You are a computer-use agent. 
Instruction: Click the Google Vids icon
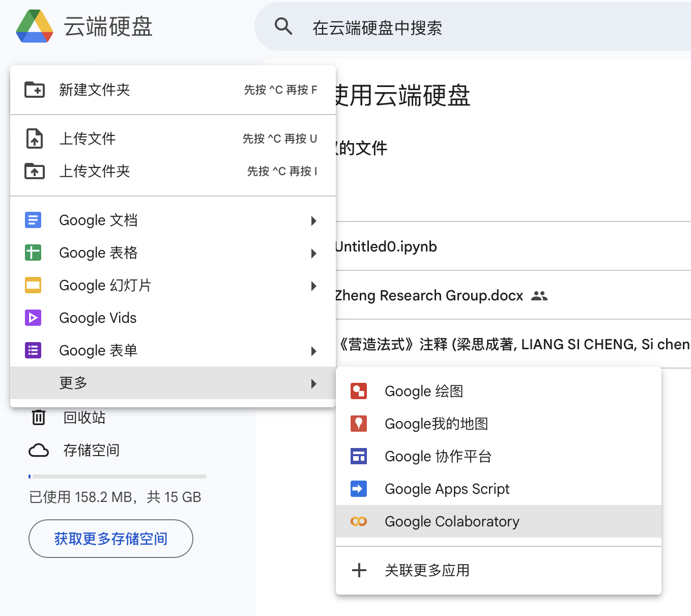click(x=33, y=318)
